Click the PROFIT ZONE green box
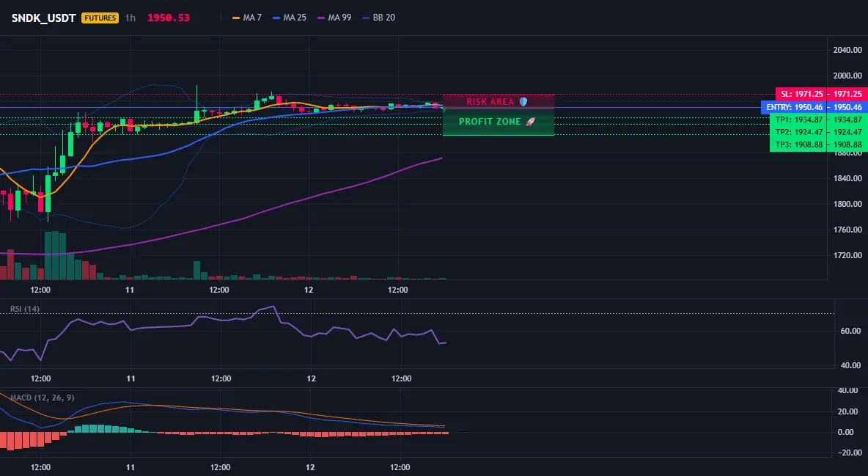 tap(499, 122)
